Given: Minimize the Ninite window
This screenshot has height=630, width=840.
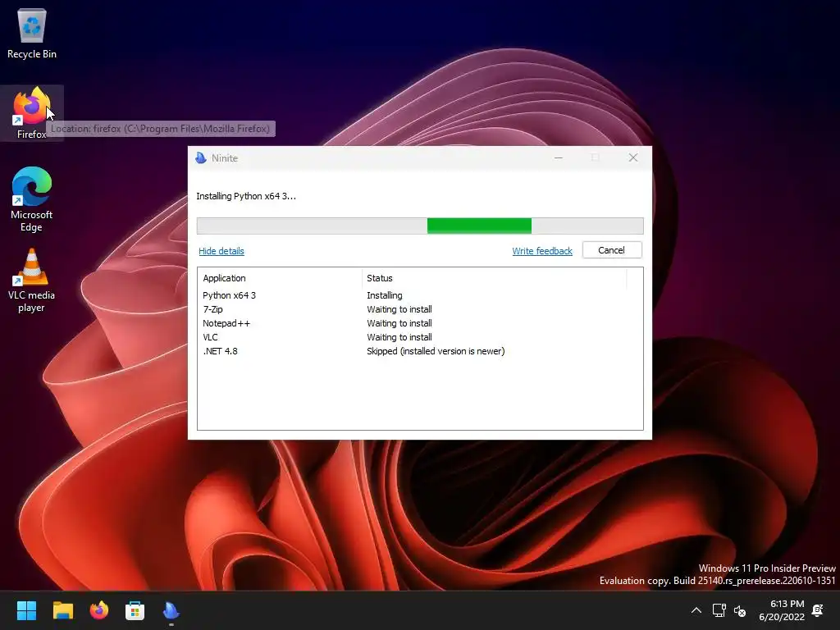Looking at the screenshot, I should coord(558,157).
